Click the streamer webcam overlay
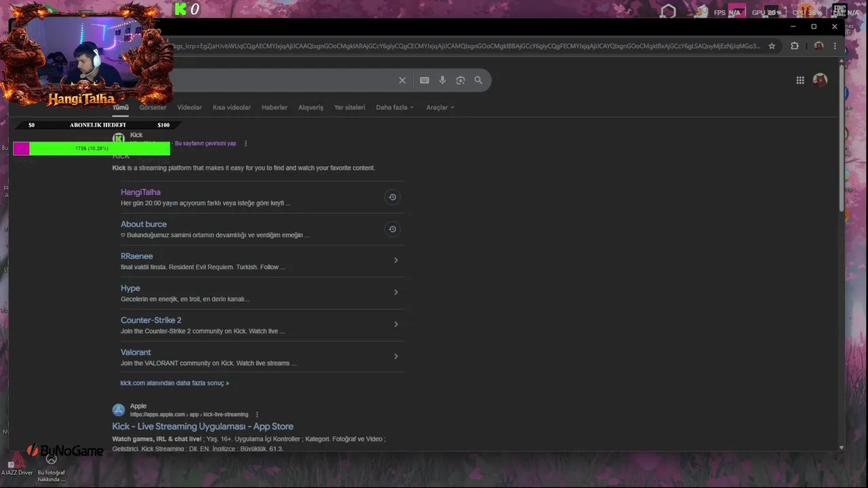868x488 pixels. point(86,54)
